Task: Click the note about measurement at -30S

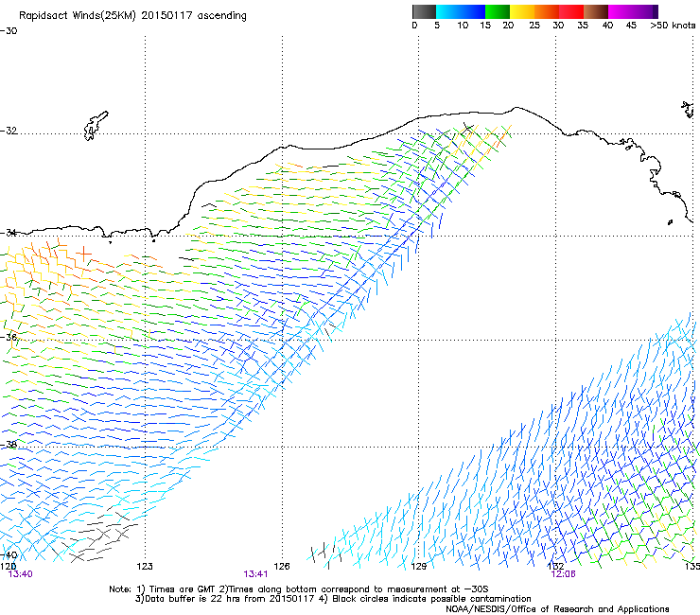Action: [354, 589]
